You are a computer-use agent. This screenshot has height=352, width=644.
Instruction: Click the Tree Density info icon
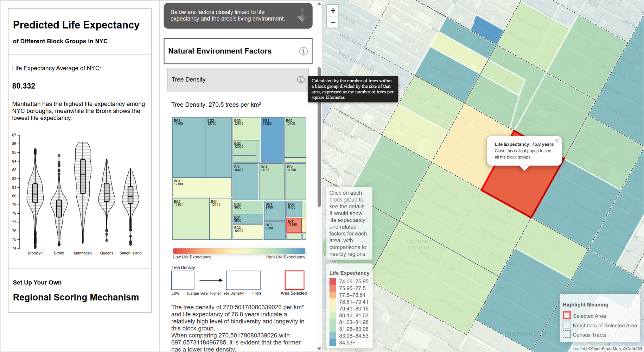click(301, 80)
